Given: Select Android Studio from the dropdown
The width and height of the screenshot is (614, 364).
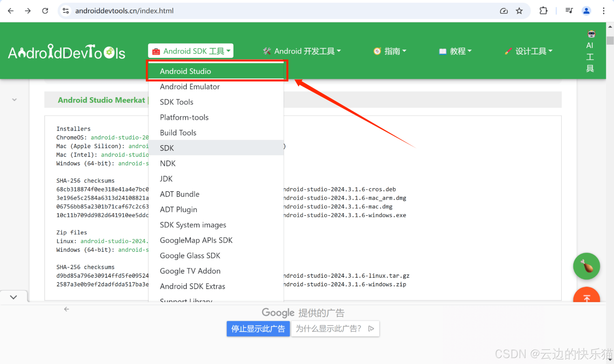Looking at the screenshot, I should point(216,71).
